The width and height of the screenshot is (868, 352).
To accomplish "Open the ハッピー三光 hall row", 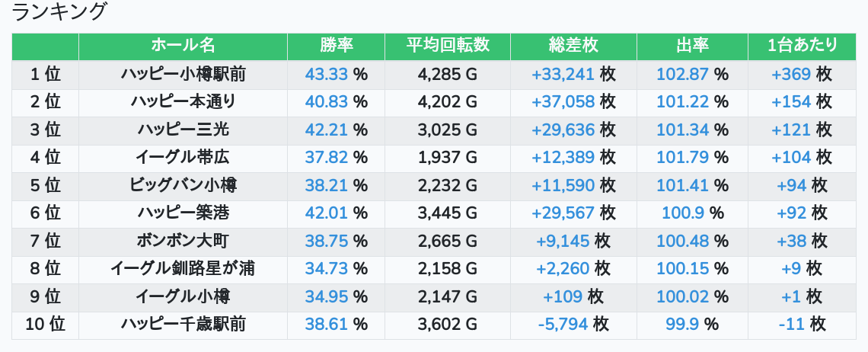I will [183, 130].
